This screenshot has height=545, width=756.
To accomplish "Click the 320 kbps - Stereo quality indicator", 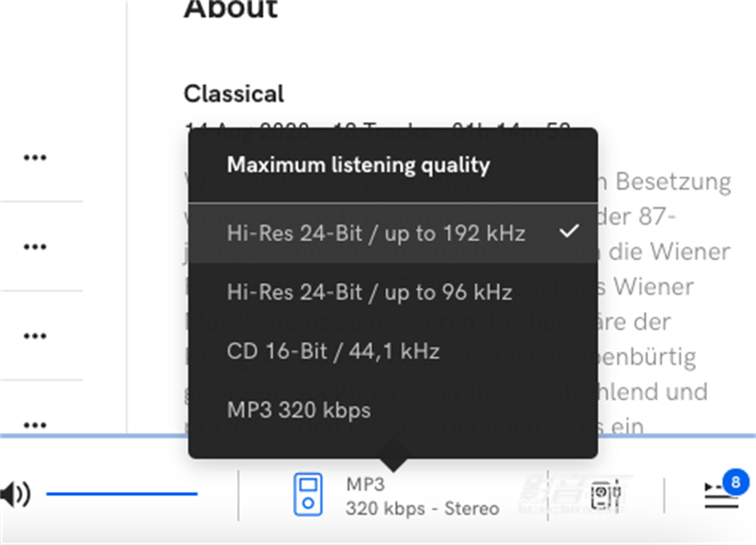I will 422,508.
